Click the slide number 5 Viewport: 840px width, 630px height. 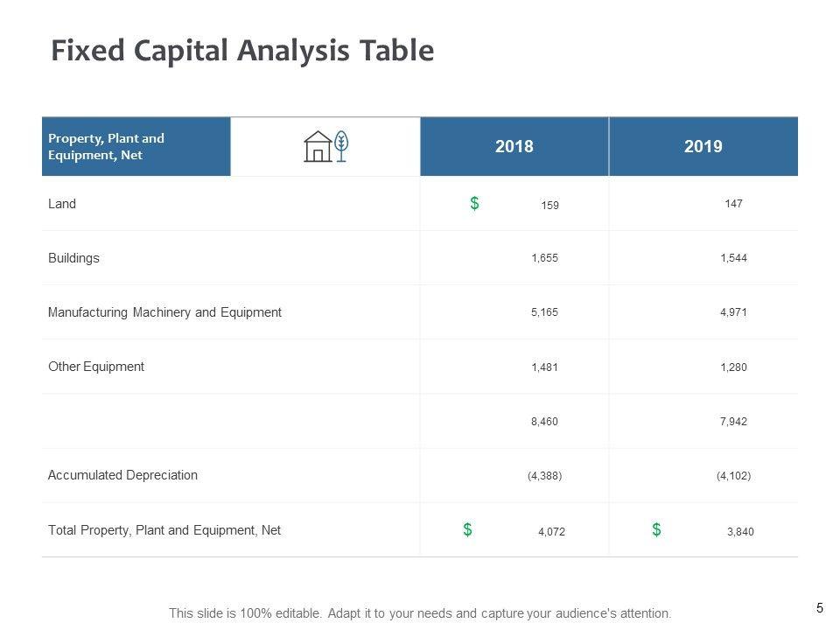(x=819, y=607)
